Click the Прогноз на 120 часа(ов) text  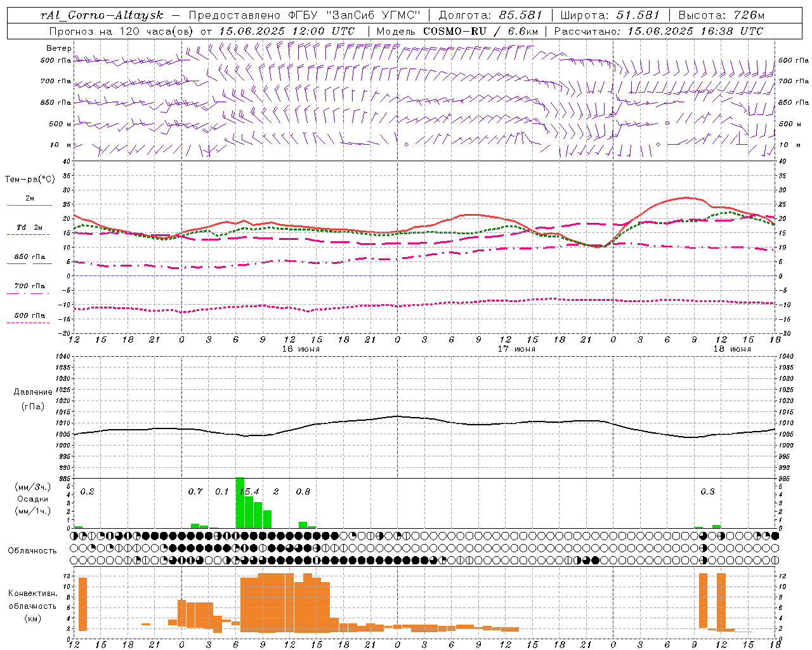[121, 31]
